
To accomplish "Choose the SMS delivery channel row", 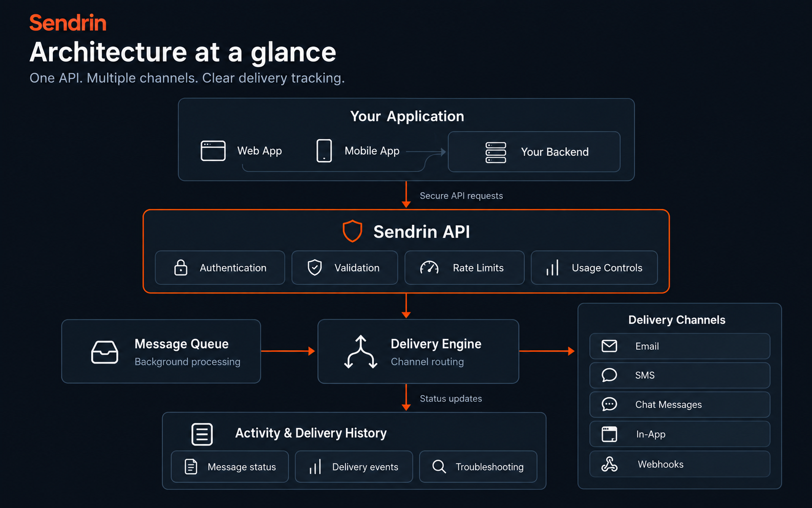I will (x=680, y=375).
